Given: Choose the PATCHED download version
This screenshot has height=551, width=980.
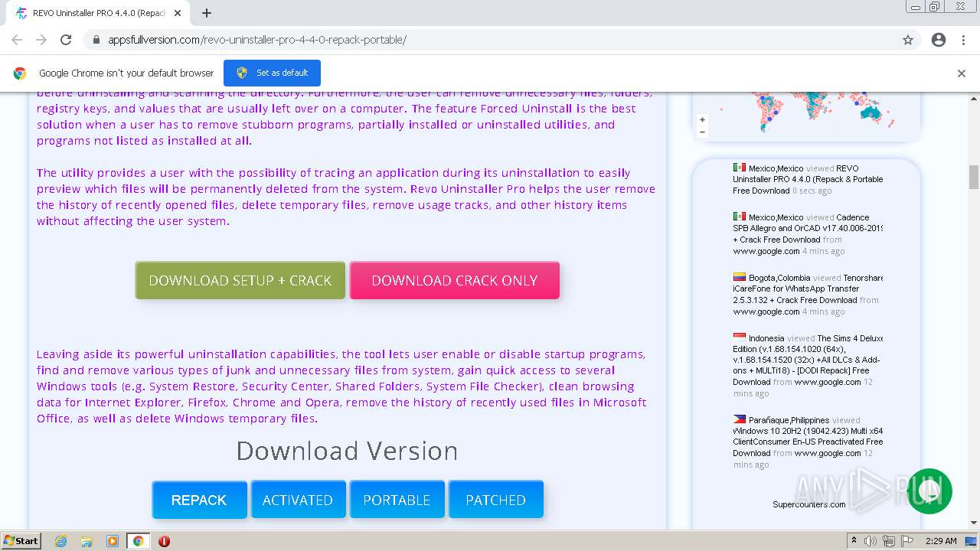Looking at the screenshot, I should tap(495, 500).
